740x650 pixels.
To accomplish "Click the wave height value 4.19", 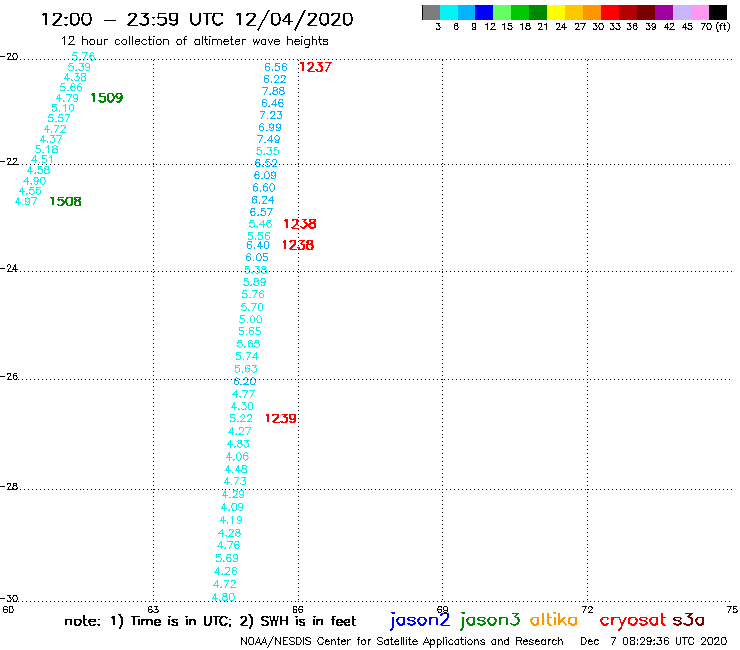I will point(231,520).
